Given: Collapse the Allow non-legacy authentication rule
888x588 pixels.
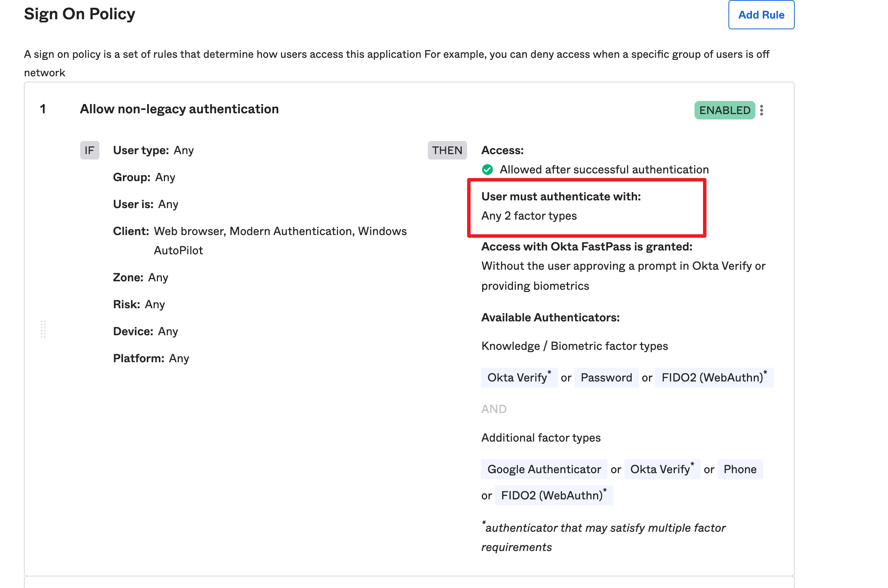Looking at the screenshot, I should click(x=179, y=109).
